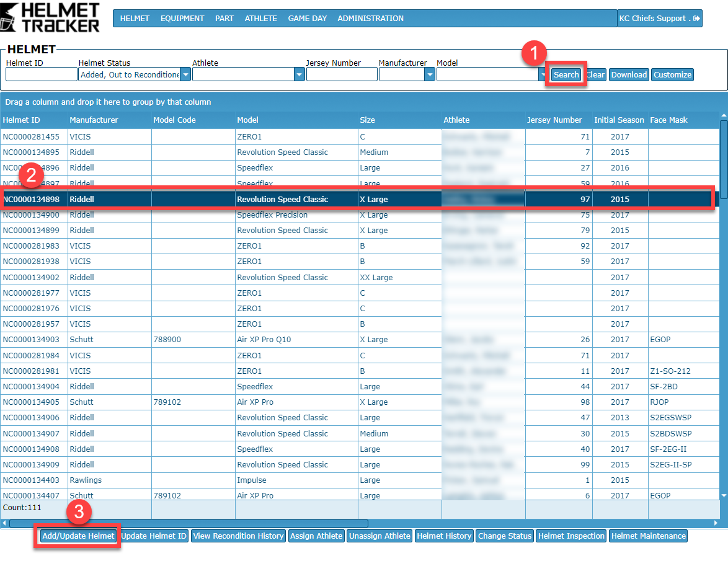728x561 pixels.
Task: Select helmet row NC0000281455
Action: click(x=360, y=137)
